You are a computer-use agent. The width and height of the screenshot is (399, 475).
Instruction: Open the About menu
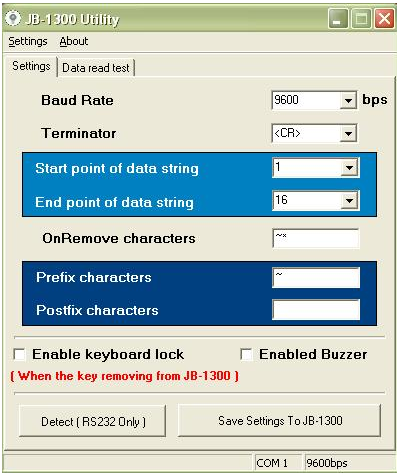(74, 41)
